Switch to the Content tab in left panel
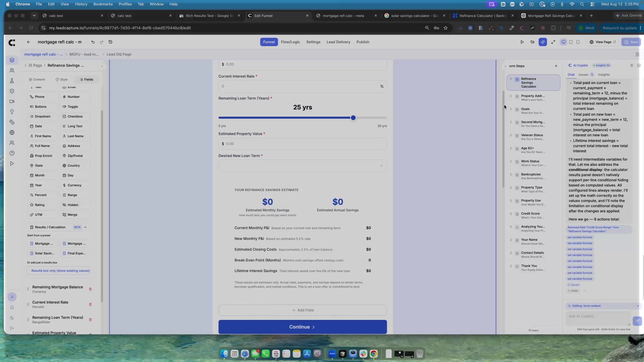 click(x=37, y=79)
